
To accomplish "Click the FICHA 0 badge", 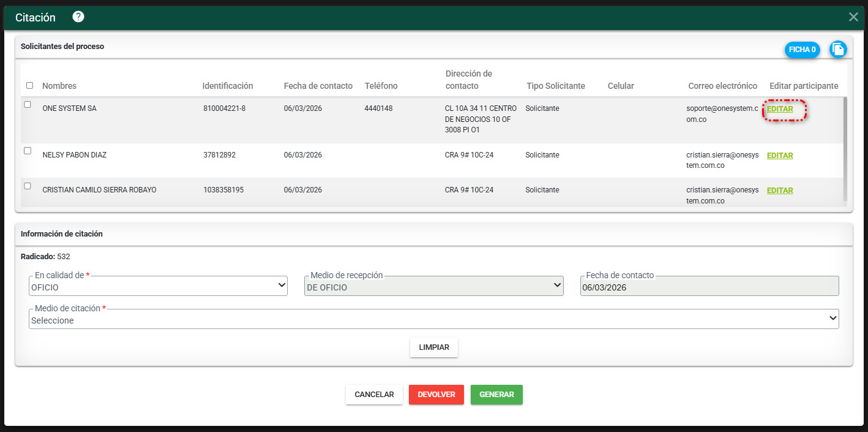I will coord(802,50).
